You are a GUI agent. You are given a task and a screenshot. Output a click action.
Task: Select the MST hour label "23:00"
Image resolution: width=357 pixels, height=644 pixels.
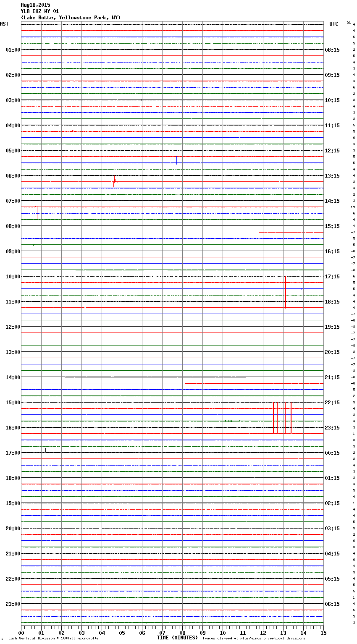[13, 604]
